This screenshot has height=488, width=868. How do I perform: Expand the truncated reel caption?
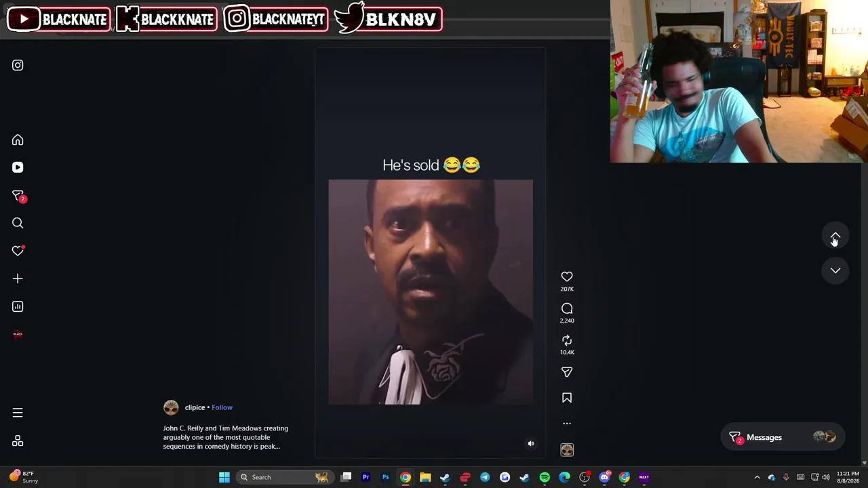click(x=225, y=437)
